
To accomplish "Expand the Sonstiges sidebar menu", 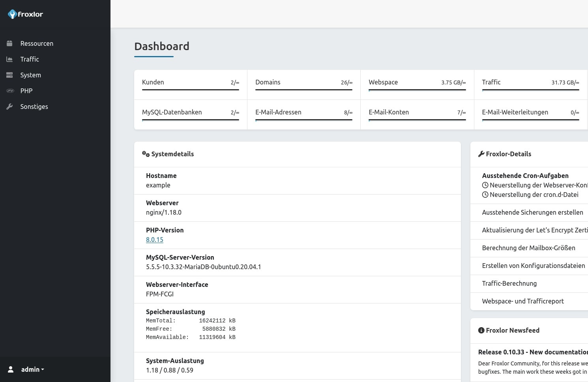I will coord(34,107).
